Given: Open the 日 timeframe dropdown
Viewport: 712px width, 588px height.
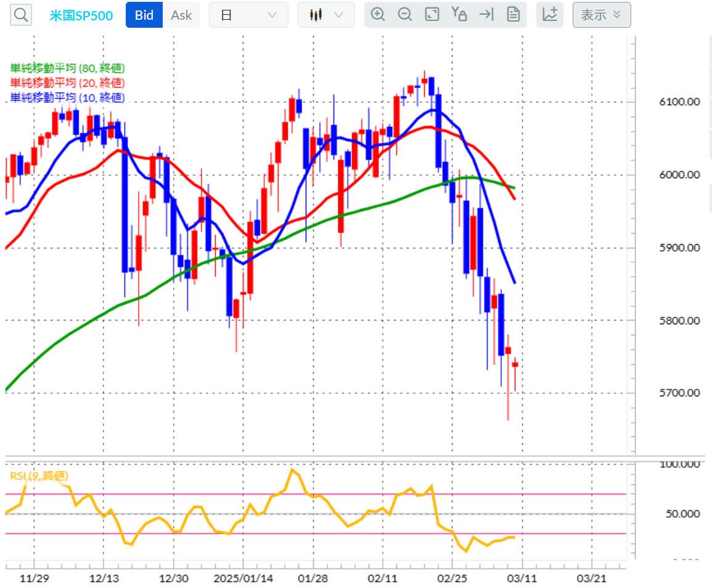Looking at the screenshot, I should [248, 15].
